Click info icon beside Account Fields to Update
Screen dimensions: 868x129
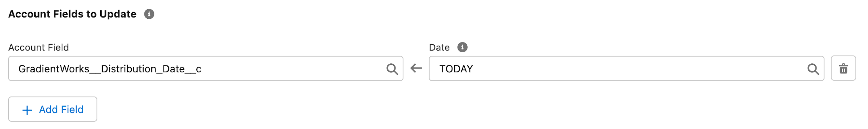(x=149, y=14)
